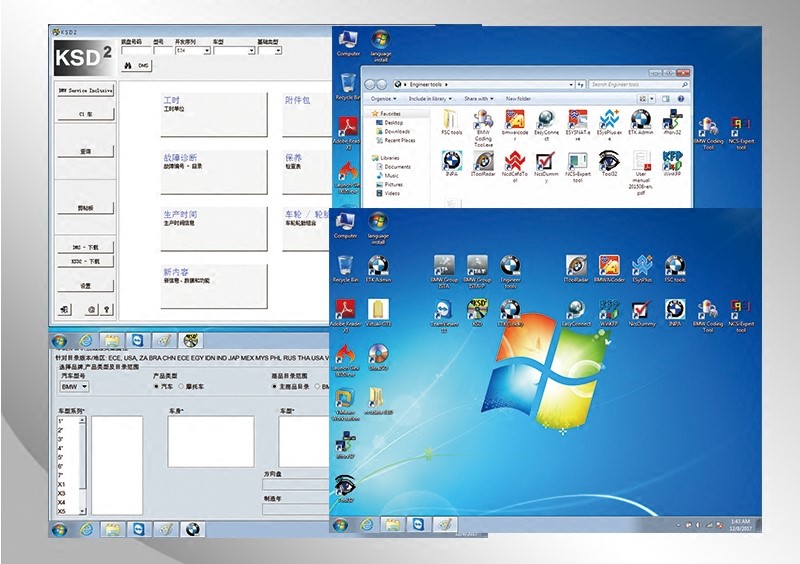Launch ESysPlus.exe in the Engineer tools folder
The height and width of the screenshot is (564, 800).
[x=609, y=125]
